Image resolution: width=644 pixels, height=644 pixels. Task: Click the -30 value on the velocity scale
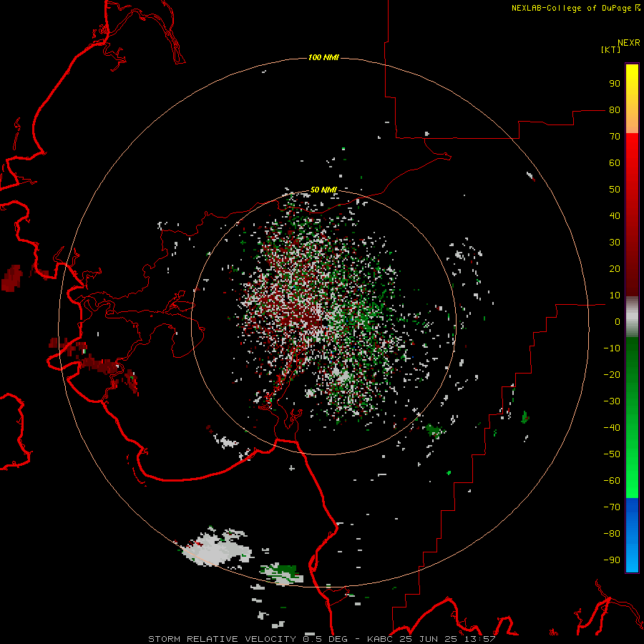click(x=612, y=401)
